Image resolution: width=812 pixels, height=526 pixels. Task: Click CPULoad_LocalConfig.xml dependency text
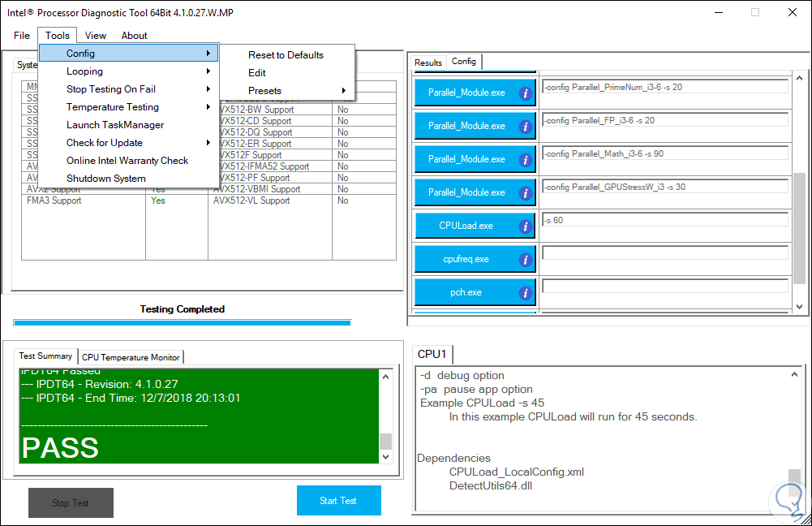[x=516, y=472]
